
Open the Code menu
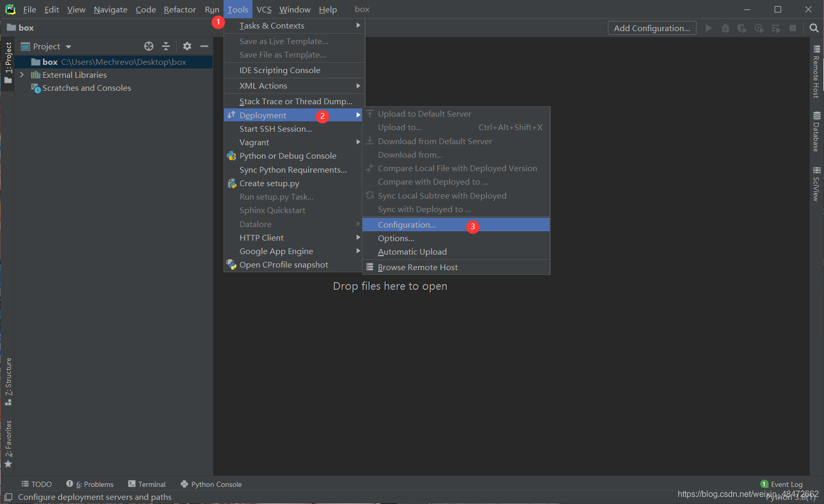146,9
